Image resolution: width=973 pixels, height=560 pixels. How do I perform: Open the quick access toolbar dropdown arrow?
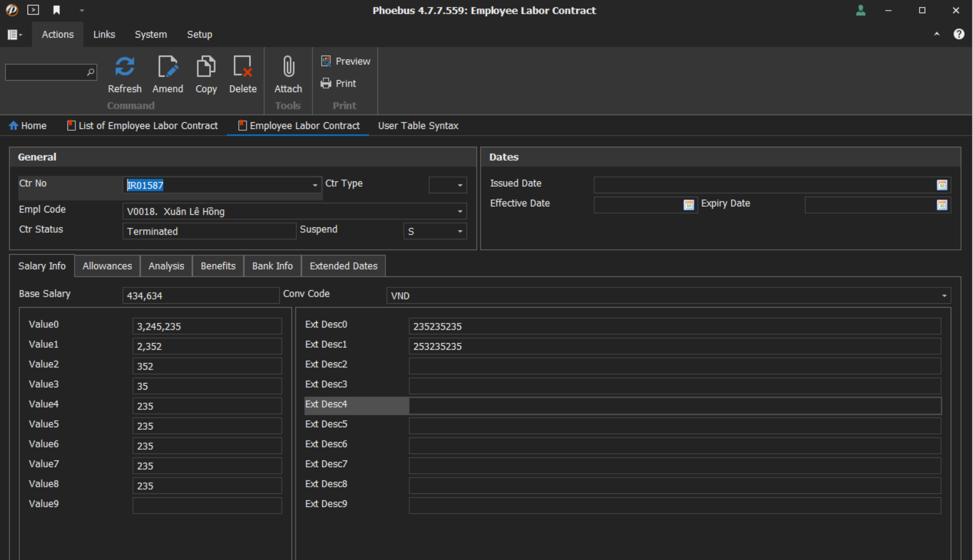[x=82, y=10]
